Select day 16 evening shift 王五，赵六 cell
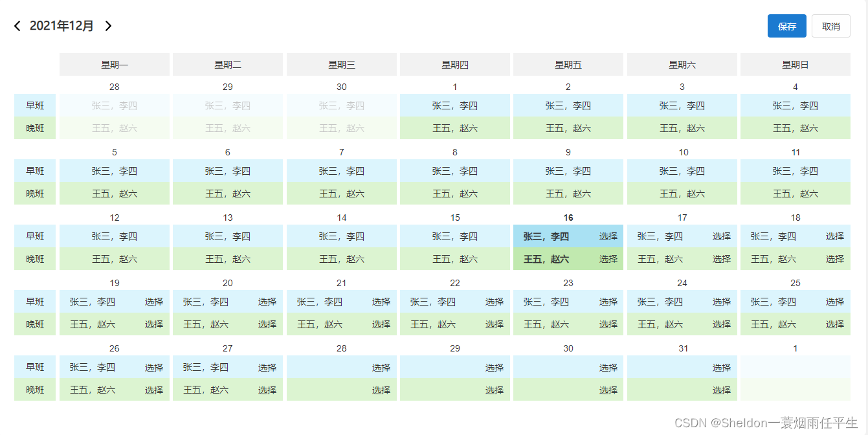Viewport: 868px width, 435px height. click(x=568, y=259)
